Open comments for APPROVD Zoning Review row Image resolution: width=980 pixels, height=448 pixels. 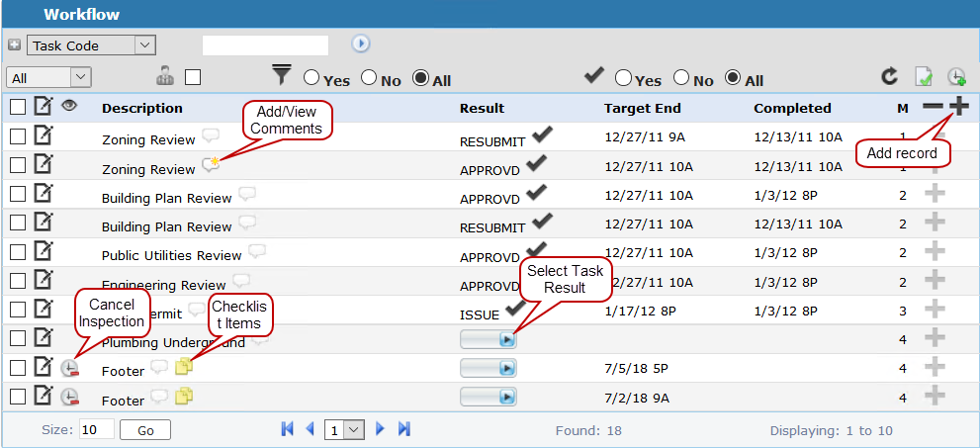click(x=211, y=165)
